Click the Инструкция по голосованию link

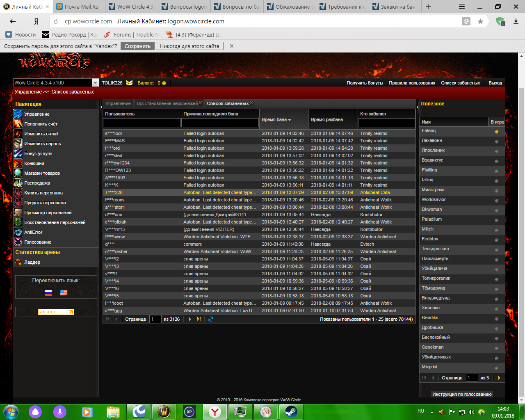pos(462,394)
